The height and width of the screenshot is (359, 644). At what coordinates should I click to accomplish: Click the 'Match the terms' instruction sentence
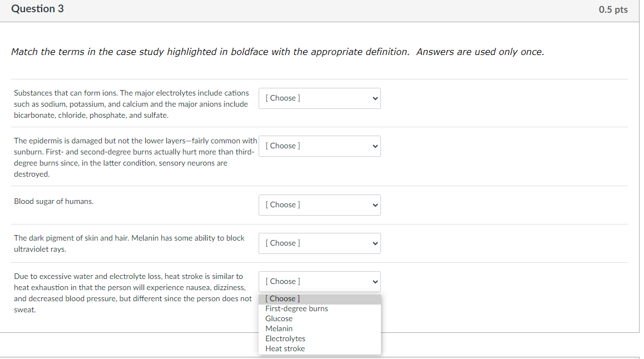click(278, 52)
